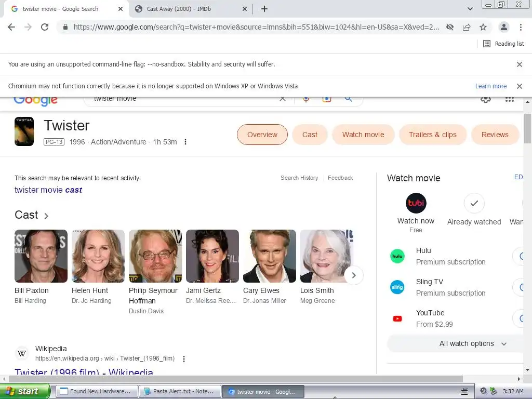Image resolution: width=532 pixels, height=399 pixels.
Task: Click the magnifier search button
Action: (348, 99)
